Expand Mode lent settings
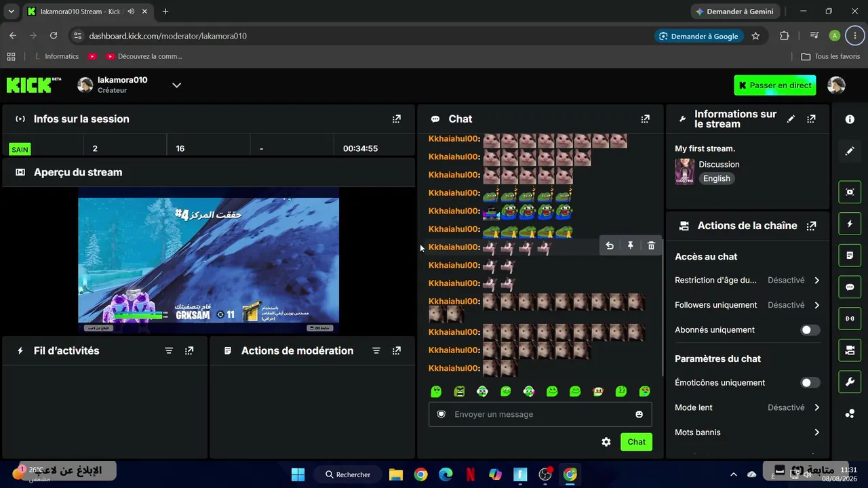868x488 pixels. pyautogui.click(x=816, y=408)
